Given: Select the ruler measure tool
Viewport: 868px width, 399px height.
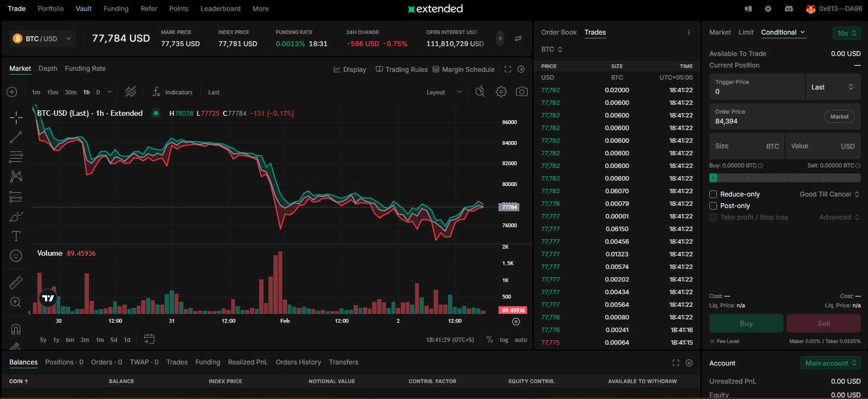Looking at the screenshot, I should pyautogui.click(x=16, y=283).
